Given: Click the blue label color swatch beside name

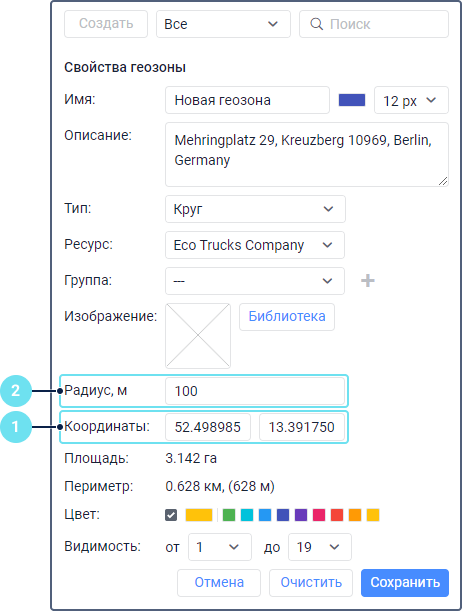Looking at the screenshot, I should pyautogui.click(x=352, y=100).
